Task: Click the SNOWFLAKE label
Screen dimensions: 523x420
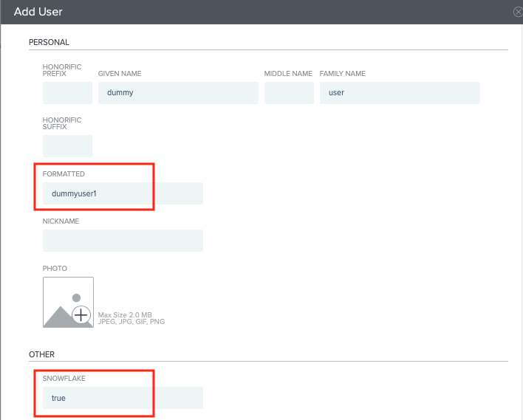Action: (64, 379)
